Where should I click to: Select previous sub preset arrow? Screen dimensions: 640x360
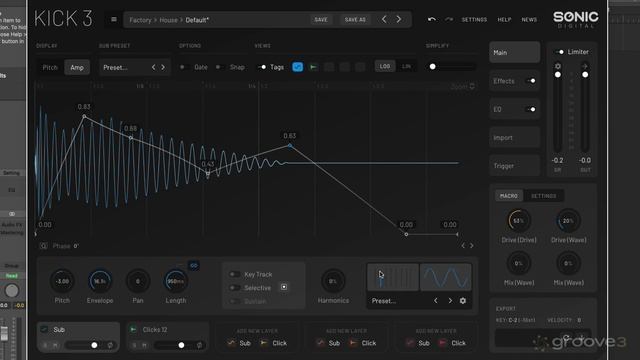pyautogui.click(x=153, y=67)
